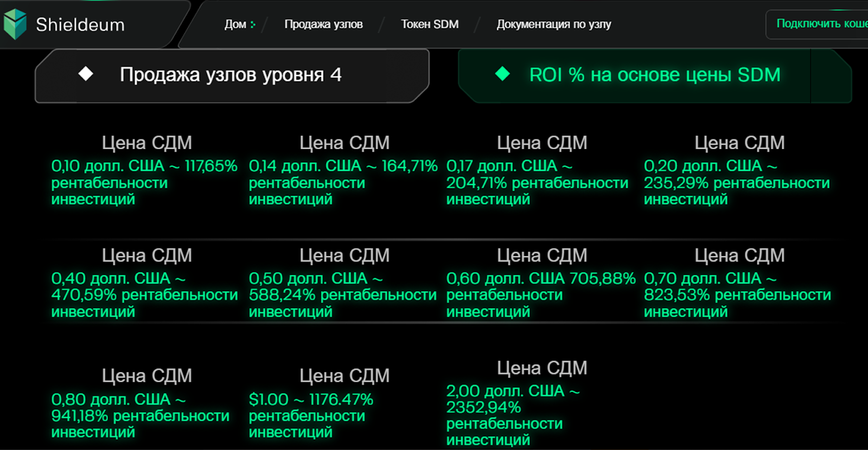Open the Дом menu item
This screenshot has width=868, height=450.
[235, 24]
